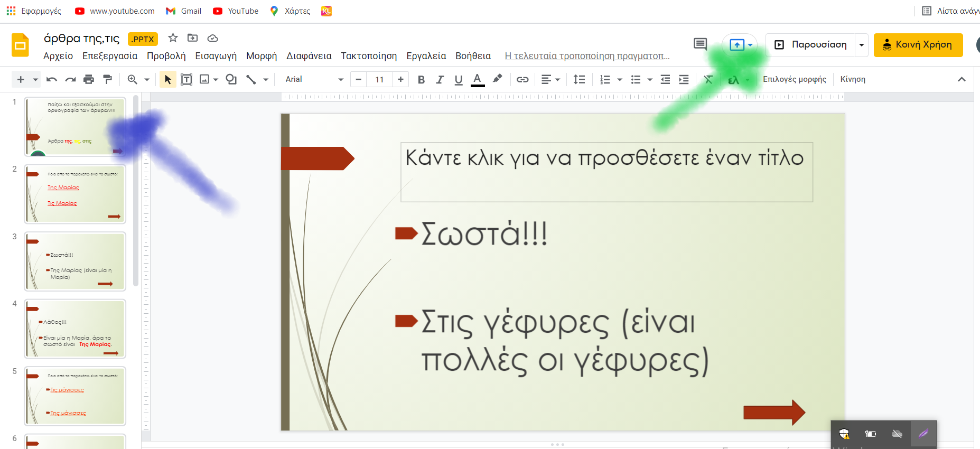Toggle bold formatting
Screen dimensions: 980x449
click(x=421, y=79)
